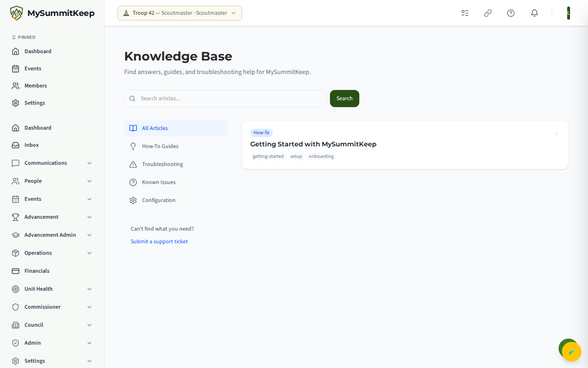The height and width of the screenshot is (368, 588).
Task: Select the All Articles category
Action: click(x=176, y=128)
